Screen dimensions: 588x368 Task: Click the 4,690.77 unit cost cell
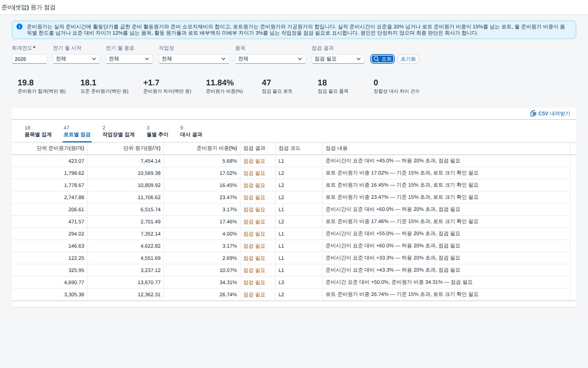point(49,282)
